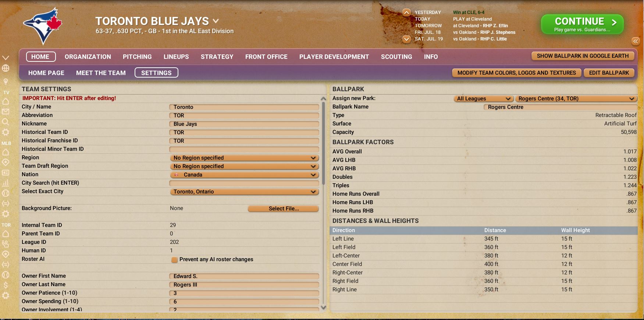Open Select Exact City dropdown
Viewport: 644px width, 320px height.
click(244, 192)
